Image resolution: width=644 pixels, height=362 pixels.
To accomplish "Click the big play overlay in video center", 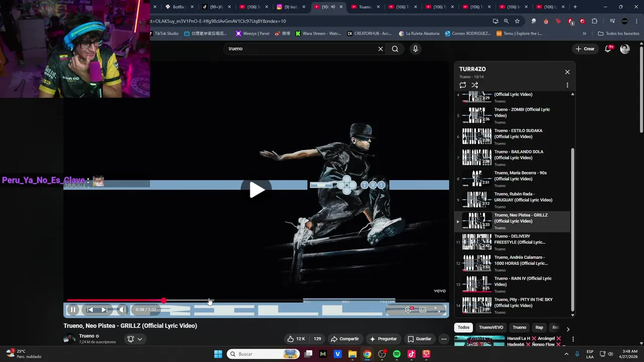I will [257, 190].
